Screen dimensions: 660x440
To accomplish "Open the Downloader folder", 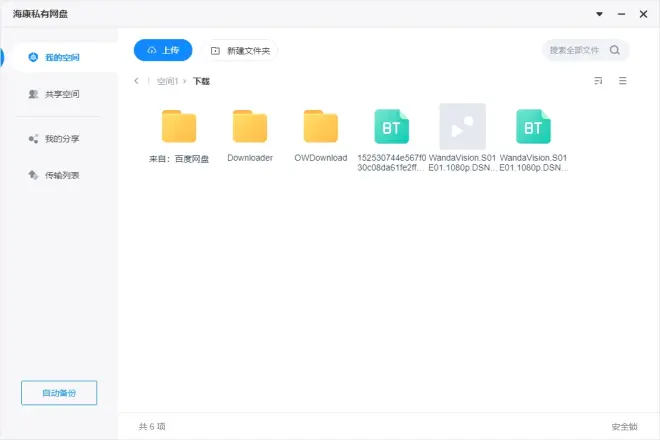I will click(250, 127).
